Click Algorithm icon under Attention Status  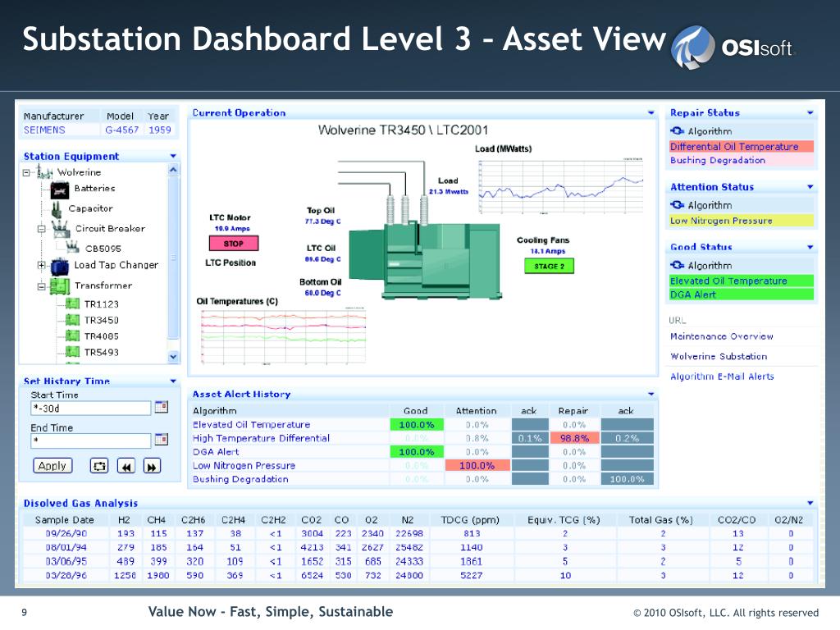[x=677, y=205]
